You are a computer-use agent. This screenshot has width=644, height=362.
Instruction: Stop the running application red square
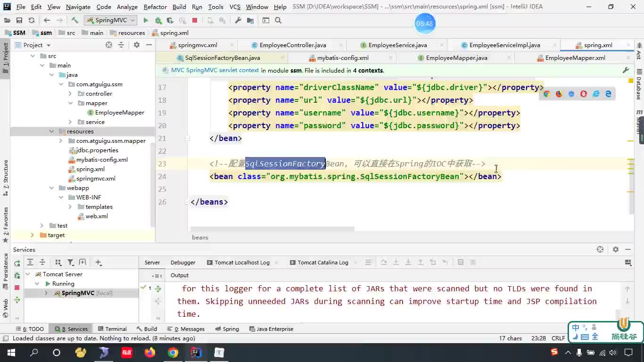pos(195,20)
